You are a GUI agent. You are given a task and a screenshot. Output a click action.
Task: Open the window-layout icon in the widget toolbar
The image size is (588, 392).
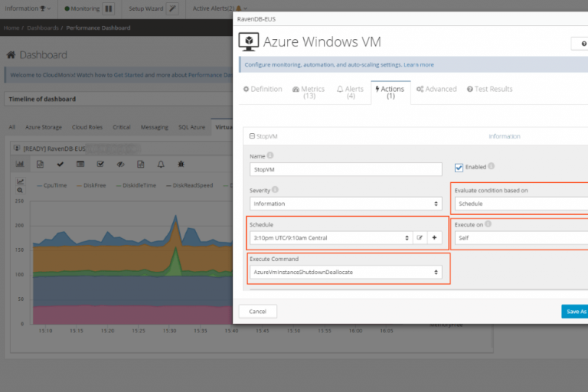pos(80,164)
